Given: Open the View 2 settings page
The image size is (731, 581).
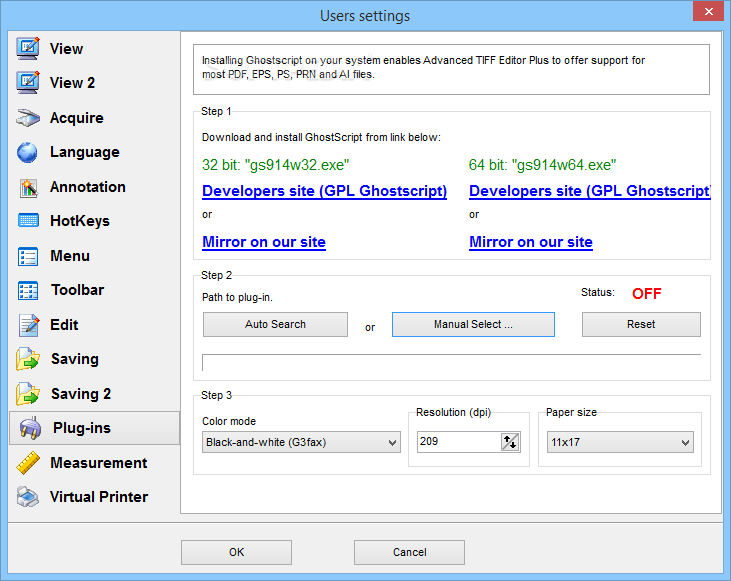Looking at the screenshot, I should click(x=72, y=83).
